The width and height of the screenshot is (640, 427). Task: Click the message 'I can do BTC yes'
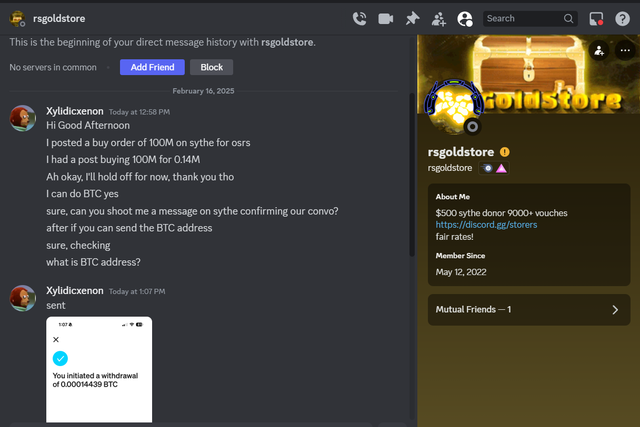click(x=82, y=194)
